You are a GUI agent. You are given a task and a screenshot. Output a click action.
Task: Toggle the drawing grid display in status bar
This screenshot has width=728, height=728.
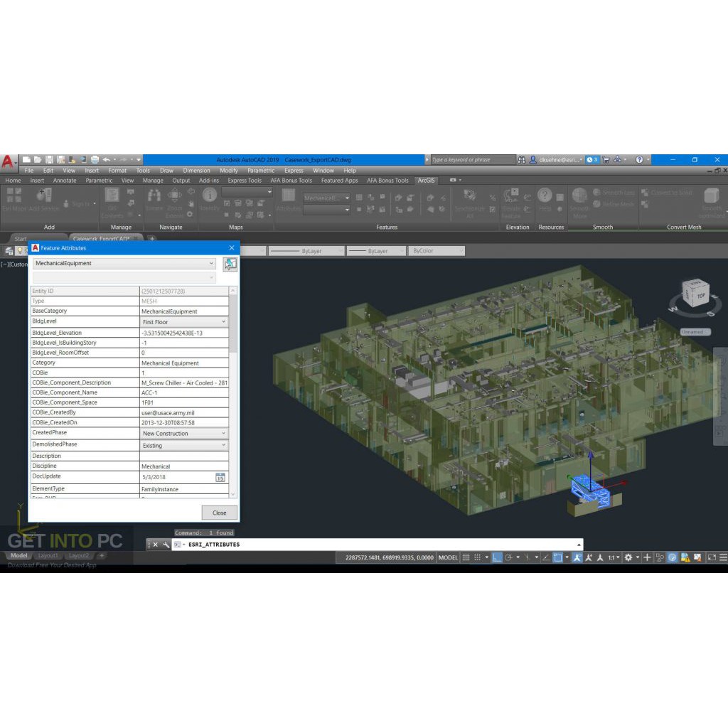[466, 557]
